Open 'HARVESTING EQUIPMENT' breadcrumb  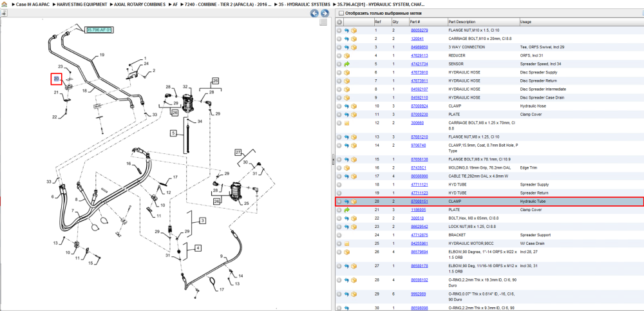(82, 4)
